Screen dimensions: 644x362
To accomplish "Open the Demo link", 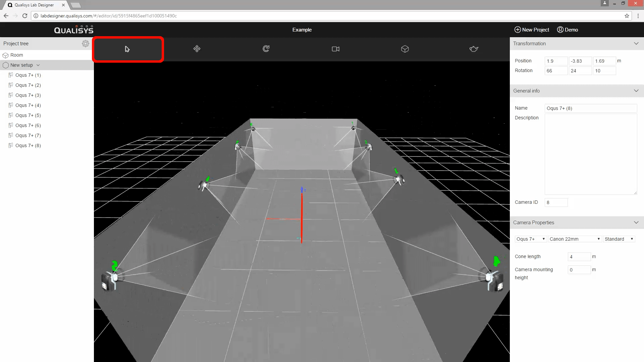I will [x=568, y=30].
